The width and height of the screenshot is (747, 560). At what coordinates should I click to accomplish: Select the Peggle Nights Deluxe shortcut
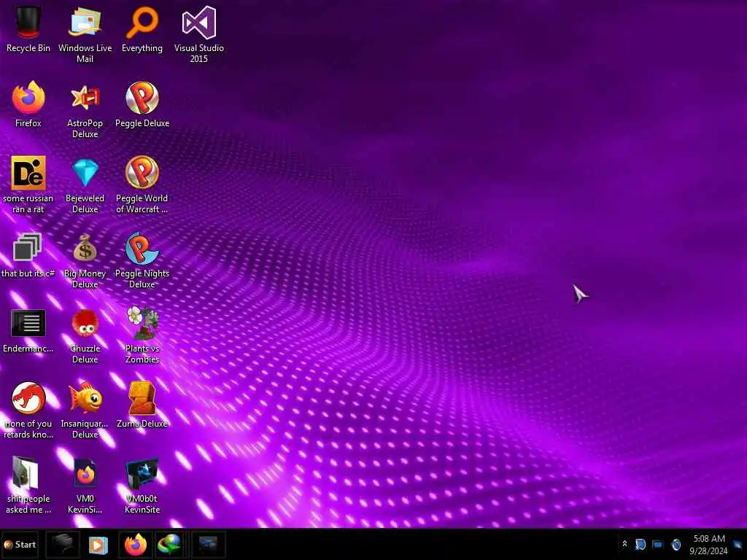(x=142, y=260)
